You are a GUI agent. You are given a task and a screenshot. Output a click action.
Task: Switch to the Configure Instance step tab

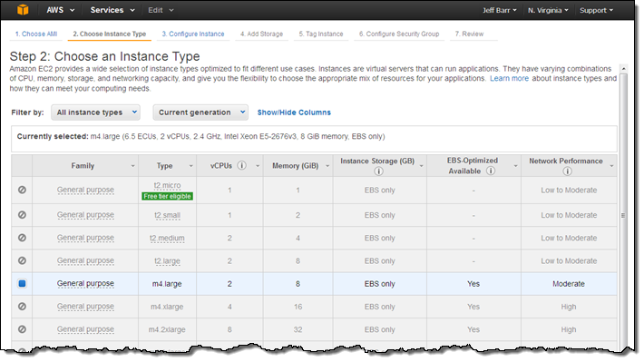[193, 34]
